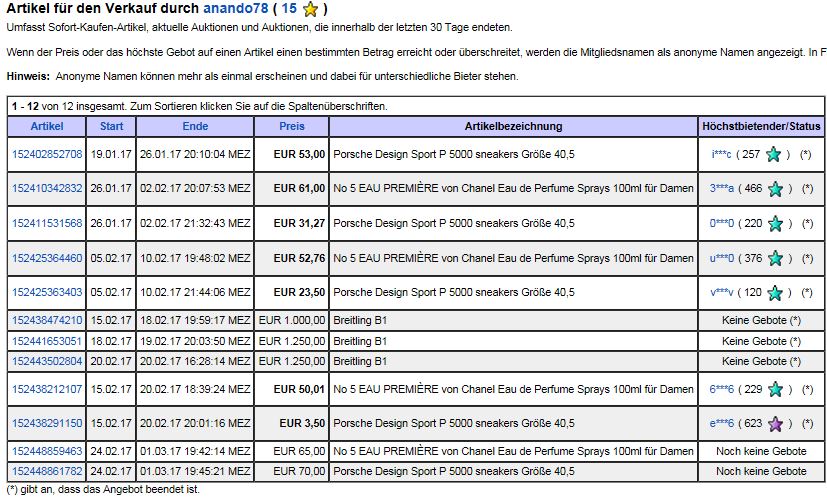Open item number 152438474210
827x503 pixels.
pyautogui.click(x=47, y=321)
